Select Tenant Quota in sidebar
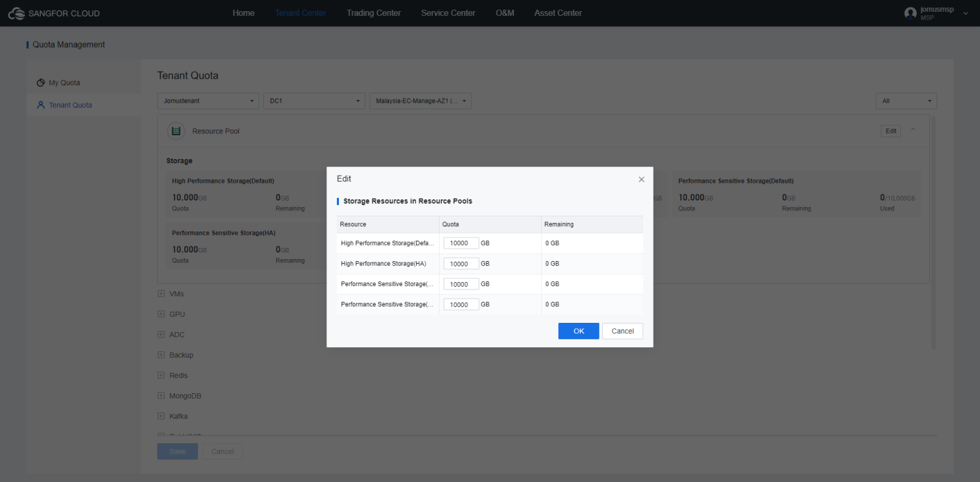Viewport: 980px width, 482px height. point(70,105)
